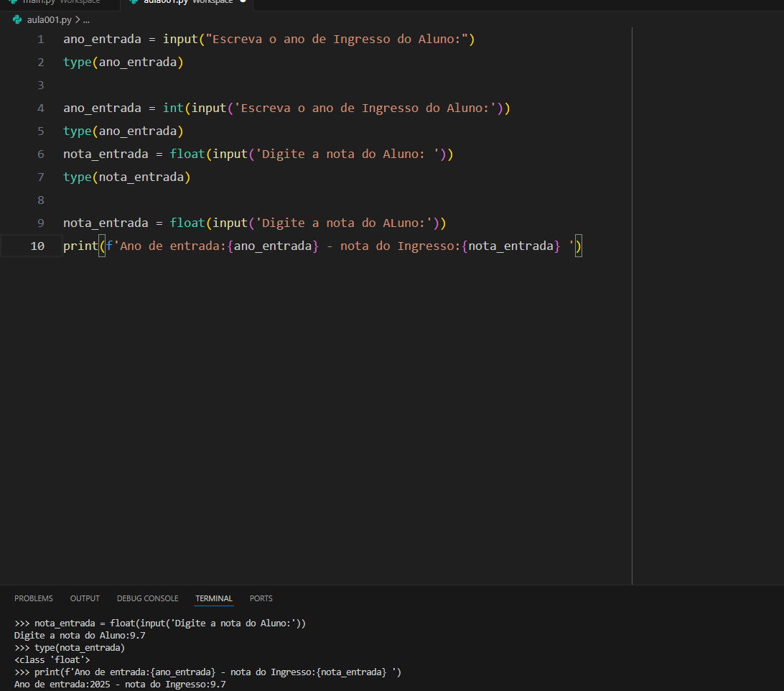Click terminal output "<class 'float'>"
Screen dimensions: 784x691
(x=52, y=660)
